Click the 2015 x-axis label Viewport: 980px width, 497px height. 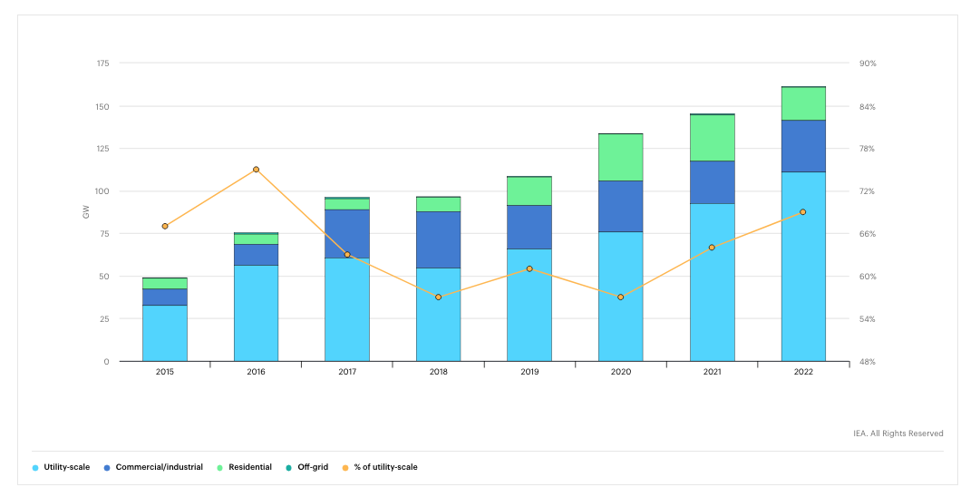coord(165,372)
